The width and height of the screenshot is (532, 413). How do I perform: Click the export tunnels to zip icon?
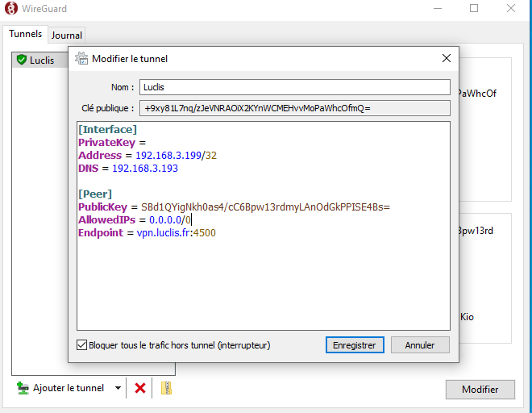166,388
